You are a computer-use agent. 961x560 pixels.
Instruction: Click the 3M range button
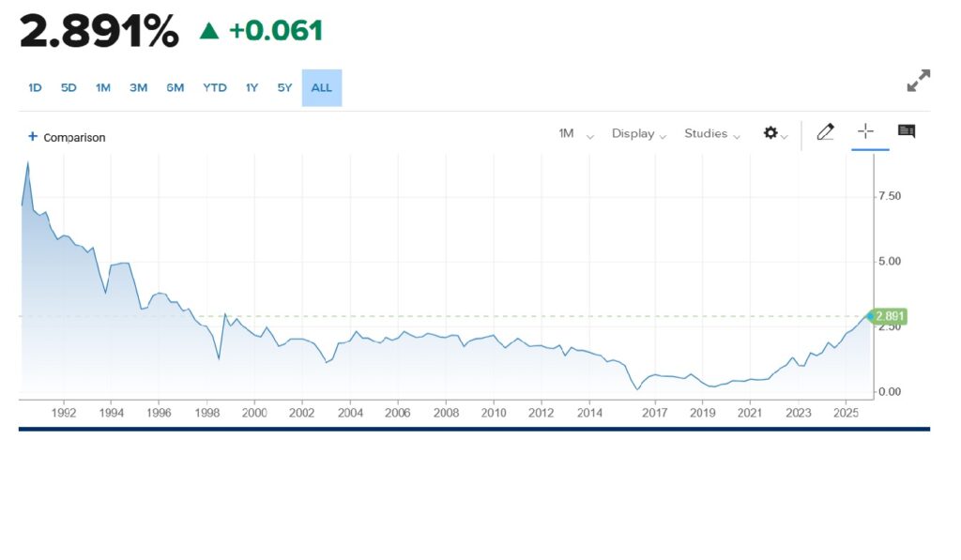pyautogui.click(x=139, y=88)
